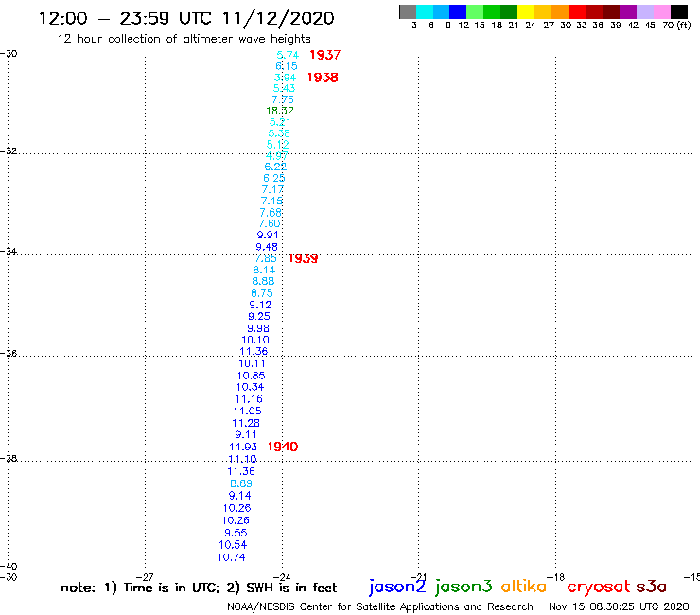Click the altika satellite legend label
The height and width of the screenshot is (615, 700).
[x=524, y=587]
